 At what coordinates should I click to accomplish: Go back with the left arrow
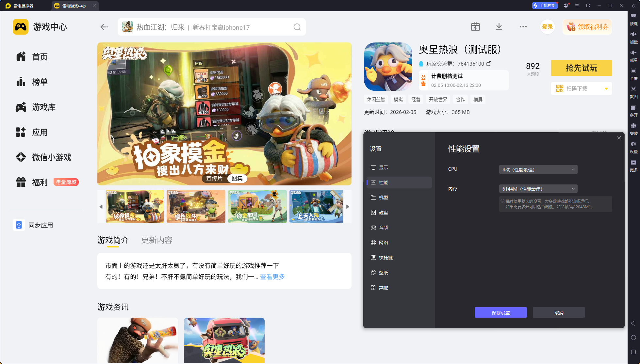coord(104,27)
